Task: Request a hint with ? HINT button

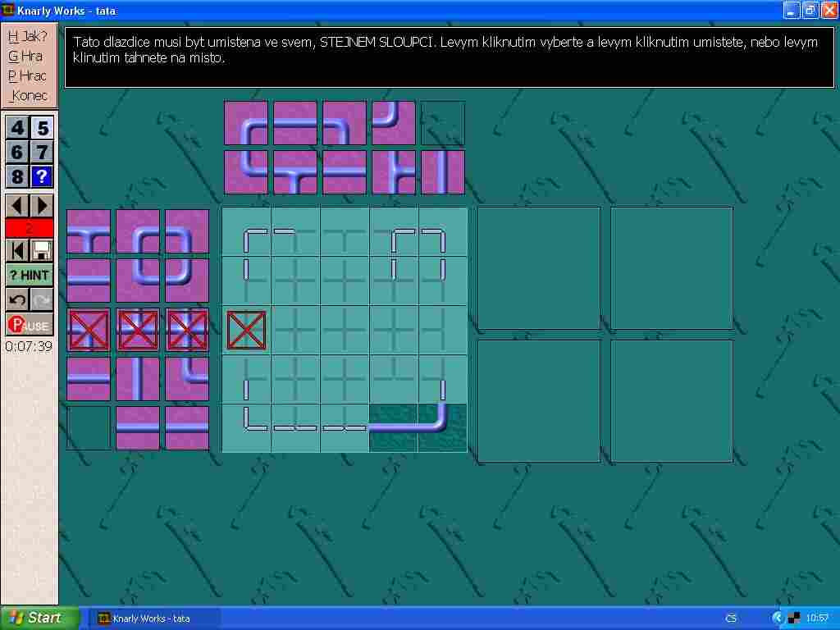Action: (30, 275)
